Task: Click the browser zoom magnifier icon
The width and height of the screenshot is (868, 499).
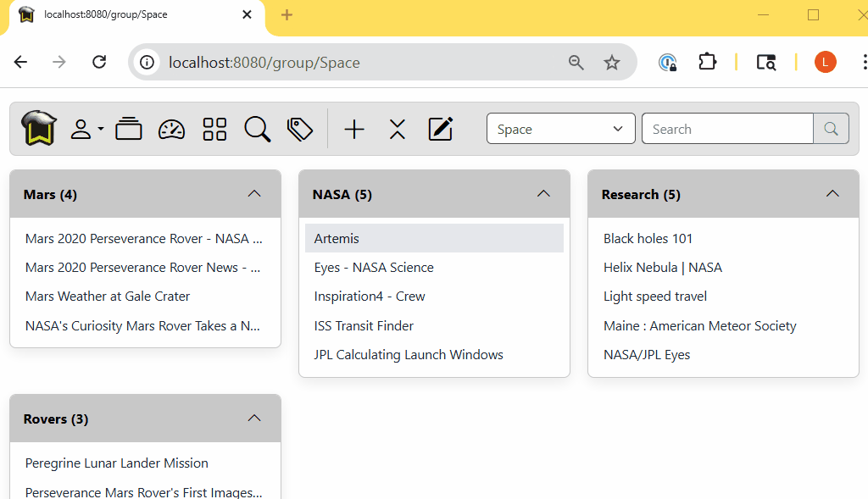Action: coord(576,63)
